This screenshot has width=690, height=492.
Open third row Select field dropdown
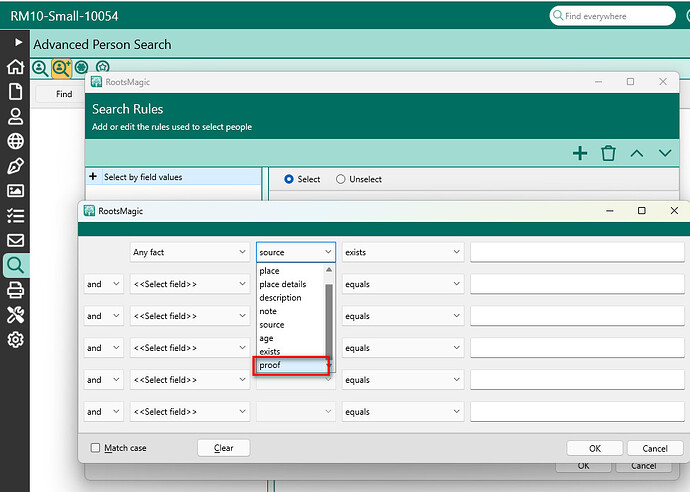click(190, 316)
